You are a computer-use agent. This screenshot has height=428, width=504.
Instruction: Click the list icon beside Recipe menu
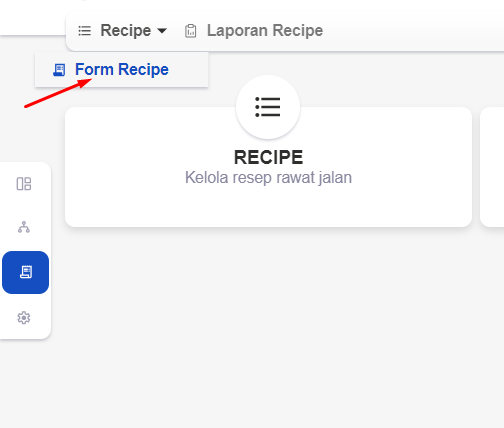pos(84,31)
